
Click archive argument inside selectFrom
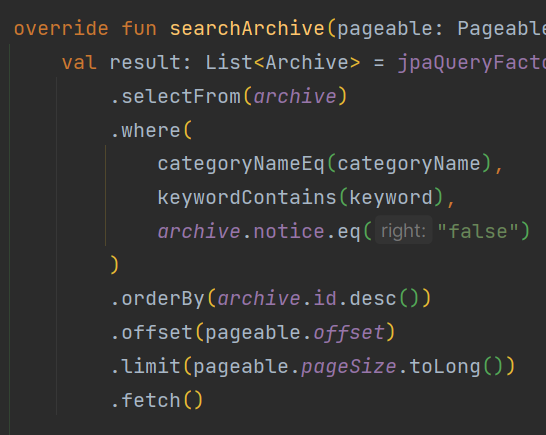pos(295,96)
